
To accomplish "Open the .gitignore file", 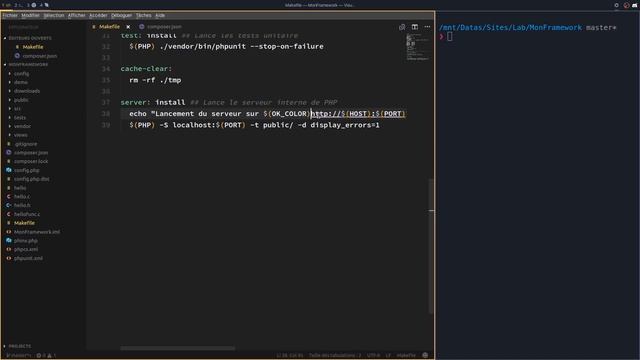I will [x=25, y=144].
